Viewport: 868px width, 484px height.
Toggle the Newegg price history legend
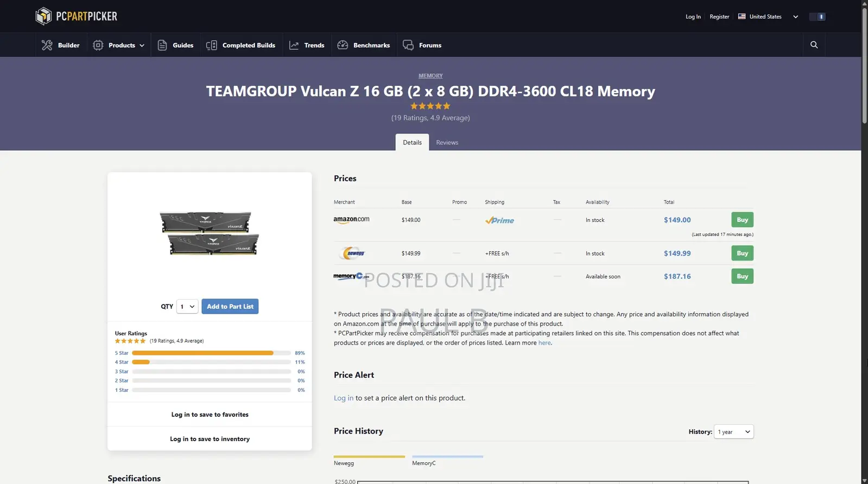pos(369,461)
